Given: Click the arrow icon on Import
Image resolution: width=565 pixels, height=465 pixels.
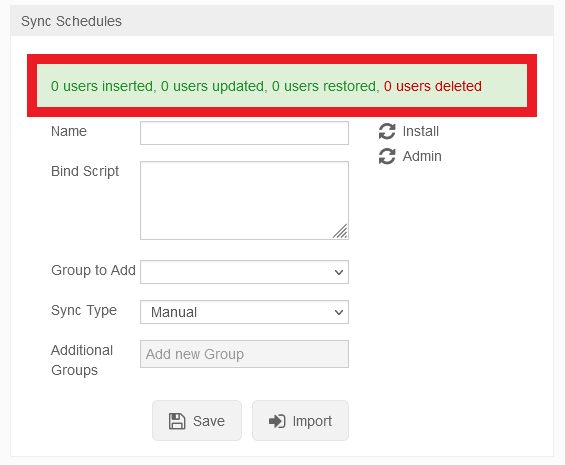Looking at the screenshot, I should click(277, 421).
